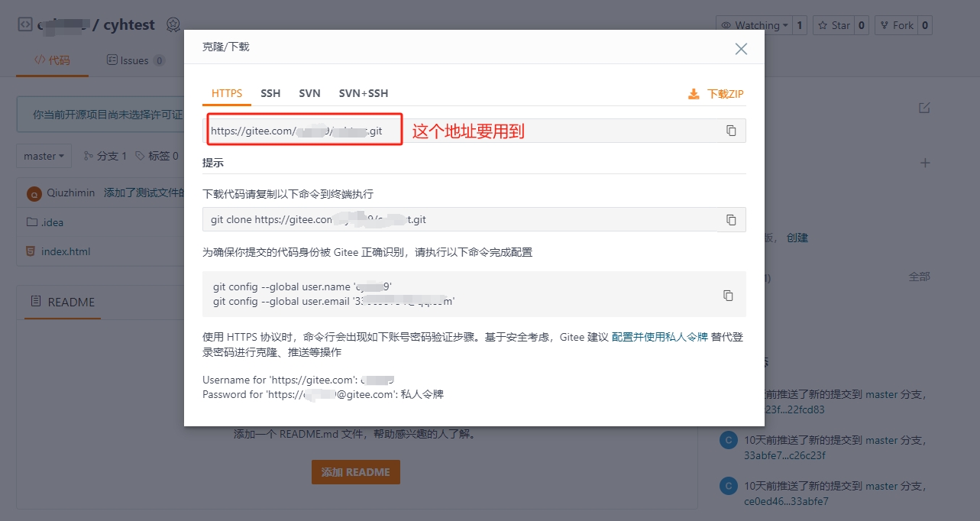The image size is (980, 521).
Task: Click the 创建 link in sidebar
Action: click(797, 238)
